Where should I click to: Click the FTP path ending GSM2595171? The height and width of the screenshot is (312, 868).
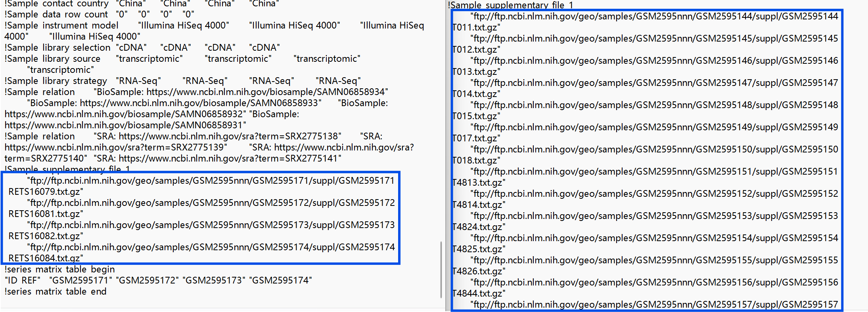[x=212, y=181]
